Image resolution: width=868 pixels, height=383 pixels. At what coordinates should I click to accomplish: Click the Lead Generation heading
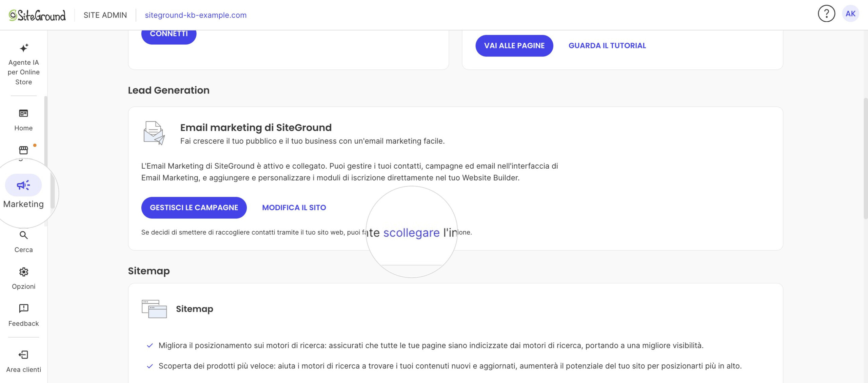(x=169, y=90)
